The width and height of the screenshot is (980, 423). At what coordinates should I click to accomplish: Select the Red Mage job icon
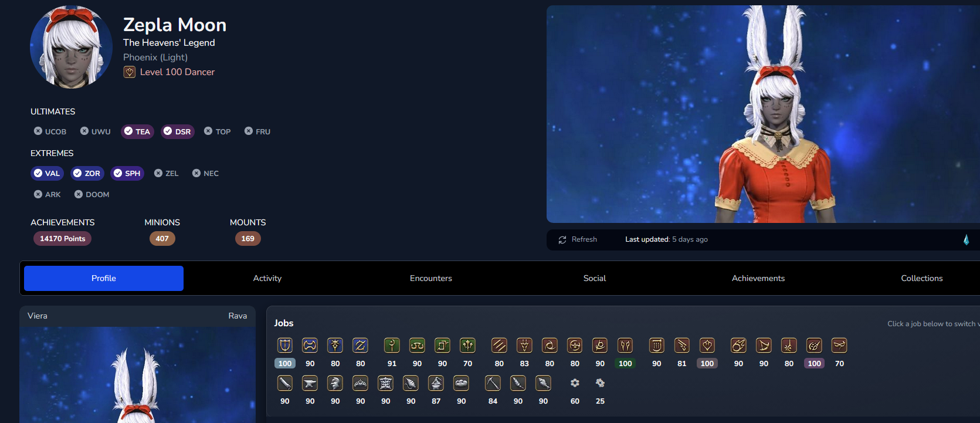coord(789,345)
